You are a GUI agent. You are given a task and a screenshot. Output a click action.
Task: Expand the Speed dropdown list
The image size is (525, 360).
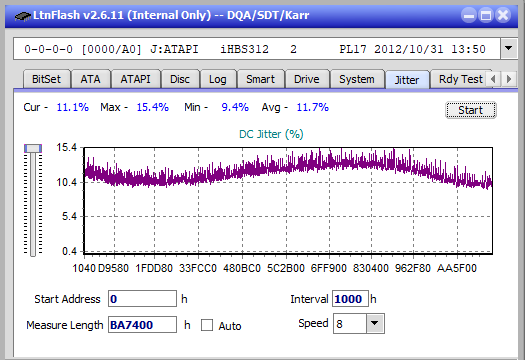[x=375, y=323]
